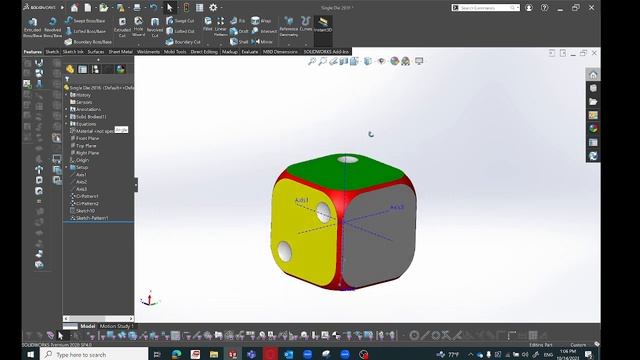Select the Extruded Cut tool
Screen dimensions: 640x360
122,27
